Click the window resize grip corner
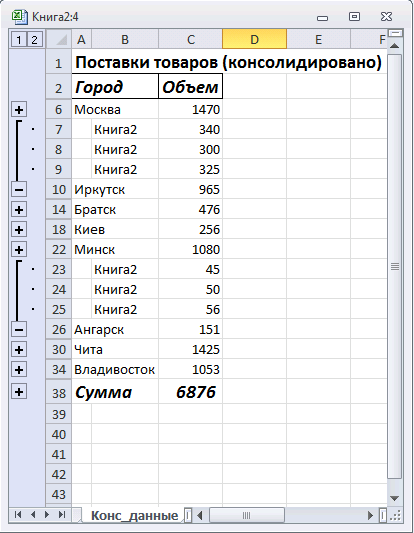Screen dimensions: 414x533 coord(395,516)
